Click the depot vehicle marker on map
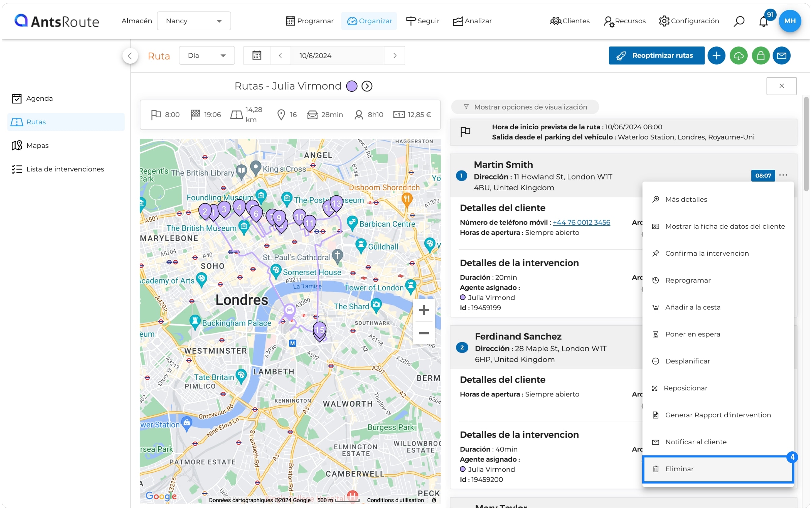The width and height of the screenshot is (812, 511). pyautogui.click(x=289, y=310)
